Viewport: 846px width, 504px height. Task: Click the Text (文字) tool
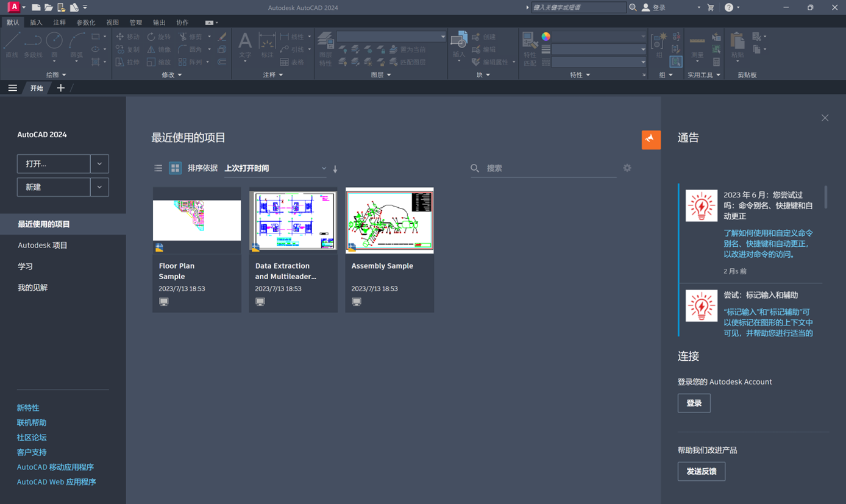click(245, 46)
